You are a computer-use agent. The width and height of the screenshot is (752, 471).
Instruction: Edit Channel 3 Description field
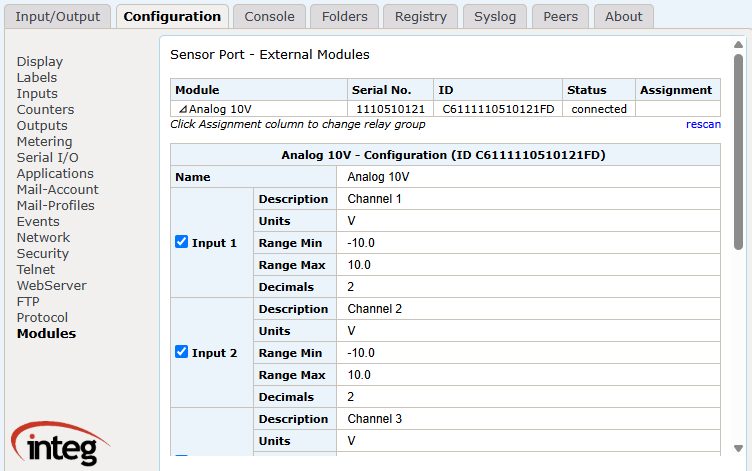[528, 419]
